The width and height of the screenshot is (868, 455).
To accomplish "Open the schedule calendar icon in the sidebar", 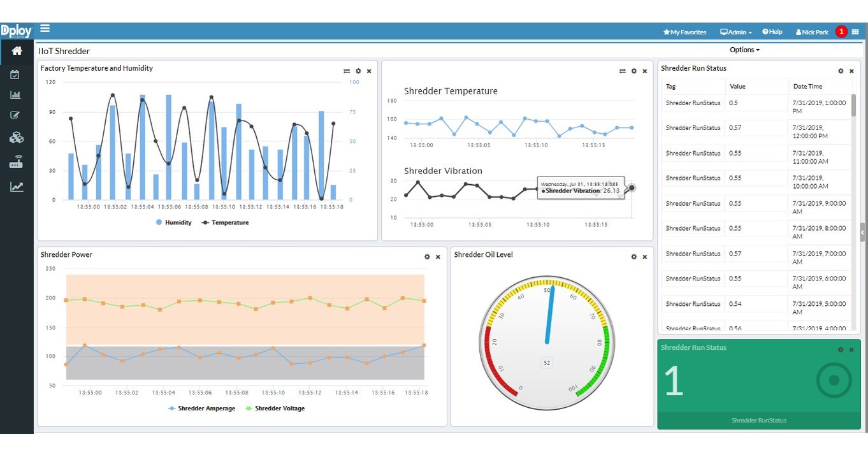I will click(16, 75).
